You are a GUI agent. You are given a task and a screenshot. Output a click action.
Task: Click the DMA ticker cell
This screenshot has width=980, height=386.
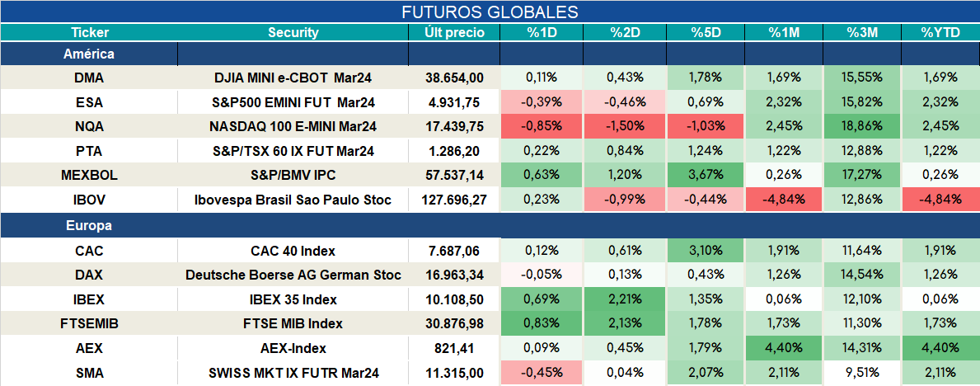coord(89,78)
